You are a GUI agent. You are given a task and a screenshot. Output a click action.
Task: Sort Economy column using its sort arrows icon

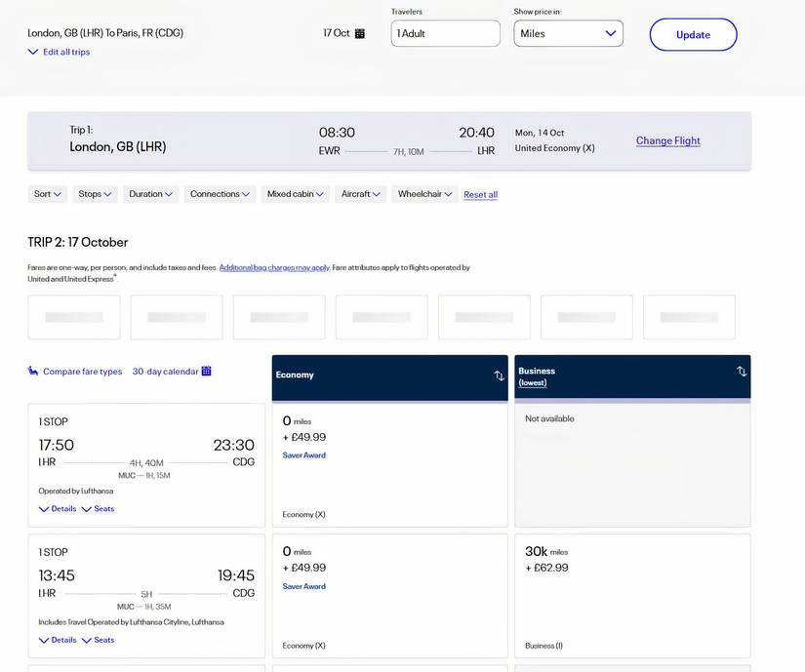coord(500,375)
